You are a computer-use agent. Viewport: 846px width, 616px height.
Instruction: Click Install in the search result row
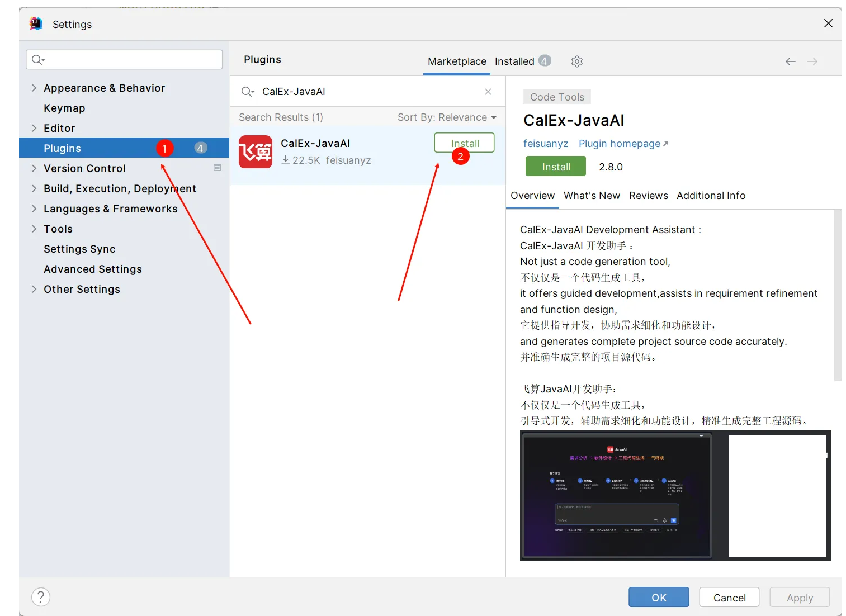click(x=464, y=143)
